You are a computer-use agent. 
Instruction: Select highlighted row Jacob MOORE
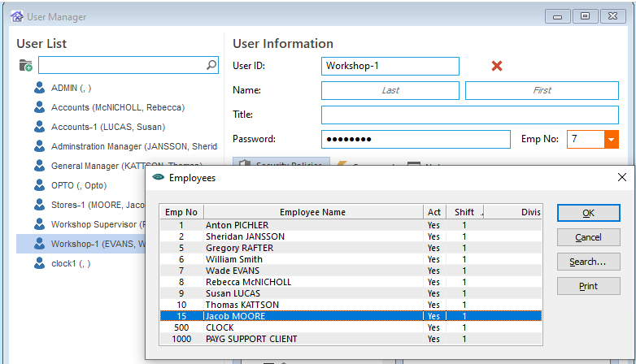click(x=351, y=316)
